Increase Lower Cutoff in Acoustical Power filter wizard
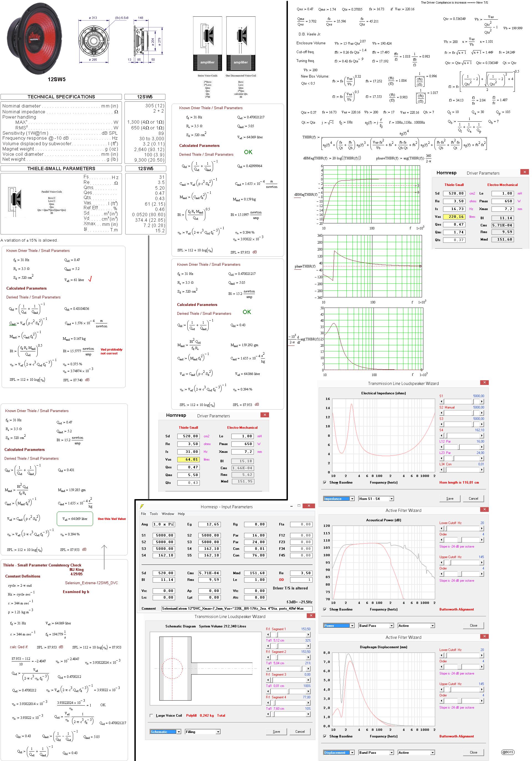Screen dimensions: 532x761 click(482, 528)
